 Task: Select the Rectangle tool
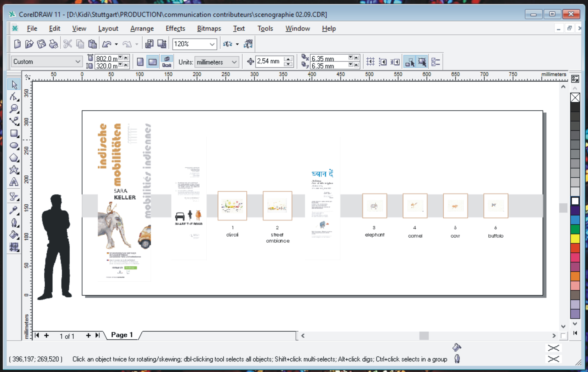click(x=14, y=133)
